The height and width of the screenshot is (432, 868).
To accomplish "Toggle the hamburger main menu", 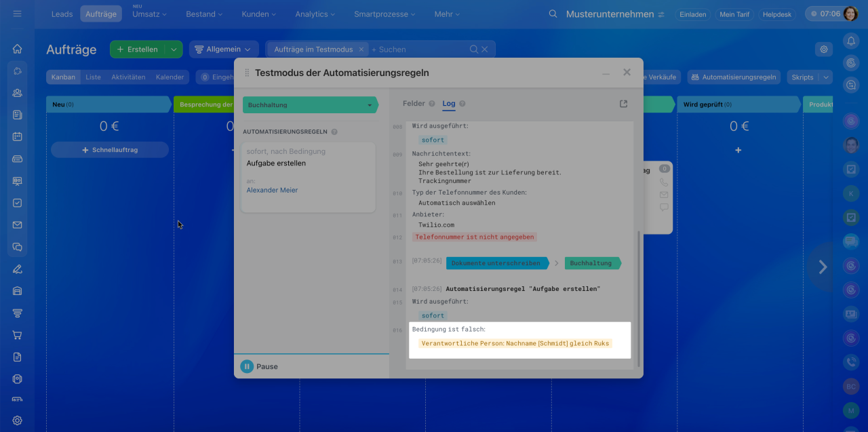I will coord(18,14).
